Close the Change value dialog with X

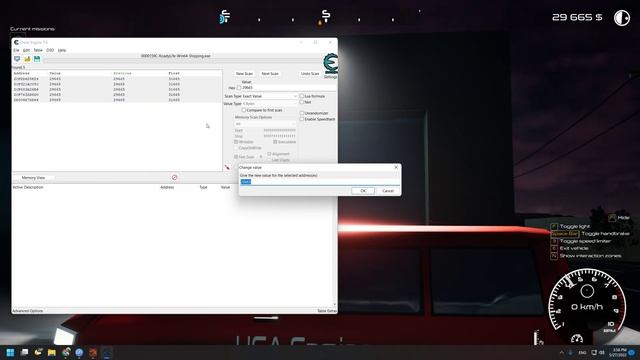(x=396, y=167)
